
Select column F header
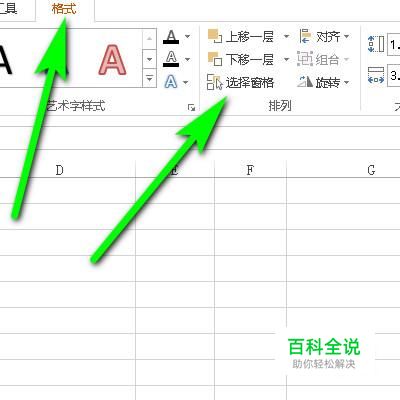(x=250, y=170)
